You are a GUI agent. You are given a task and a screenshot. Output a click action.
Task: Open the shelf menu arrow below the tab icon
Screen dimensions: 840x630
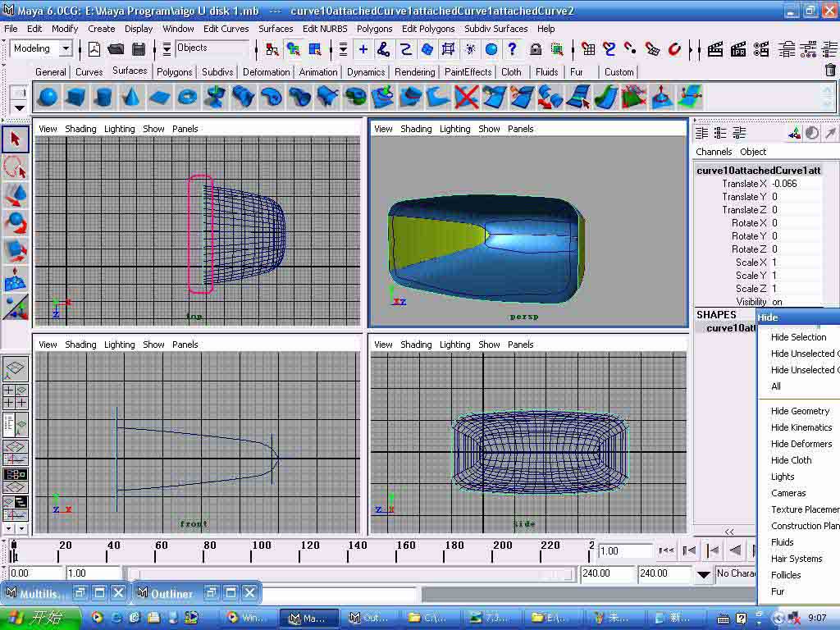[20, 107]
